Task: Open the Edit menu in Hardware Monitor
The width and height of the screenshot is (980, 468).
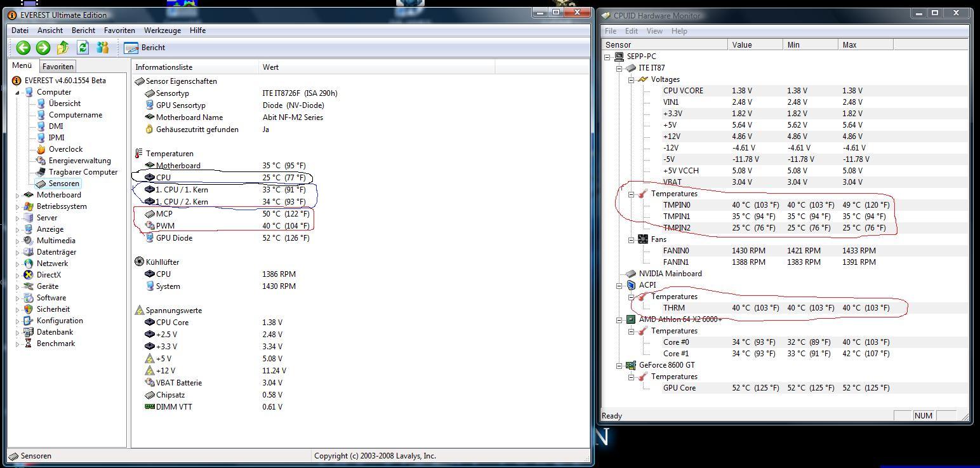Action: 632,31
